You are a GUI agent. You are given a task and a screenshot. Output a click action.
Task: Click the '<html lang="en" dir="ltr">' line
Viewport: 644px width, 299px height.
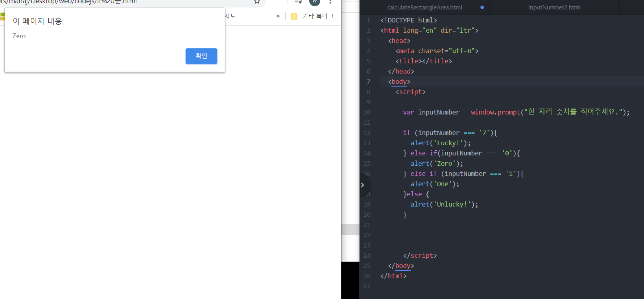tap(430, 31)
